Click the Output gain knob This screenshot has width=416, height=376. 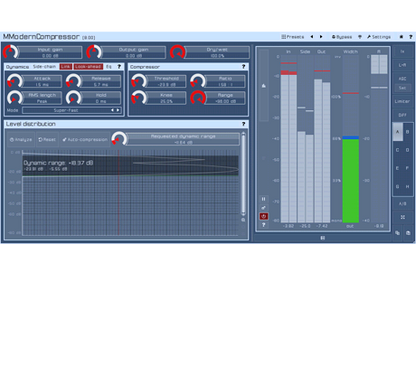pyautogui.click(x=94, y=52)
